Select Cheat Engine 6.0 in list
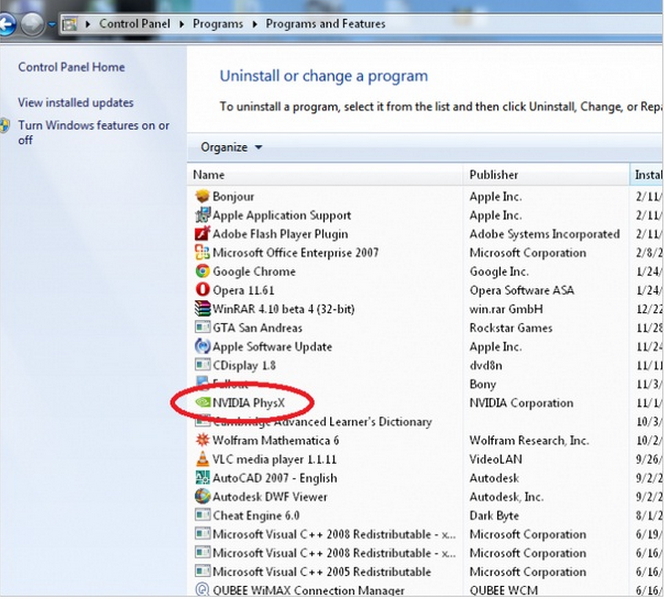This screenshot has height=599, width=665. (x=255, y=515)
